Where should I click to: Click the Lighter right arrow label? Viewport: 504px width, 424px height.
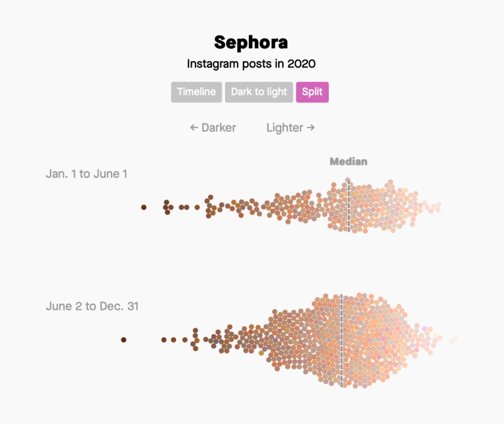click(x=290, y=127)
